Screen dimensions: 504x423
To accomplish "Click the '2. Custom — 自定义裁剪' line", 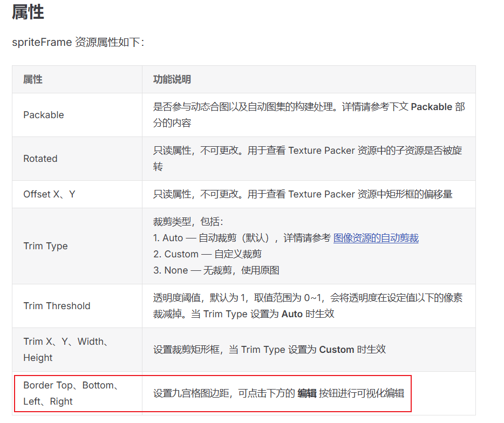I will coord(207,254).
